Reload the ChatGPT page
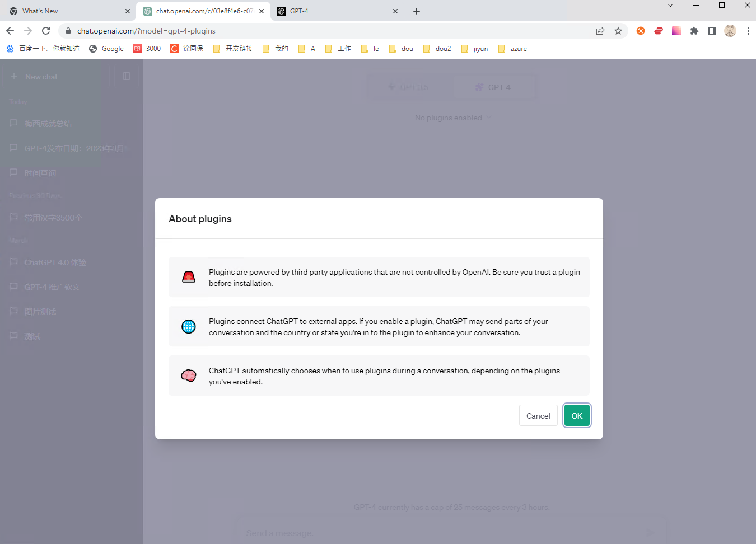The image size is (756, 544). coord(46,31)
